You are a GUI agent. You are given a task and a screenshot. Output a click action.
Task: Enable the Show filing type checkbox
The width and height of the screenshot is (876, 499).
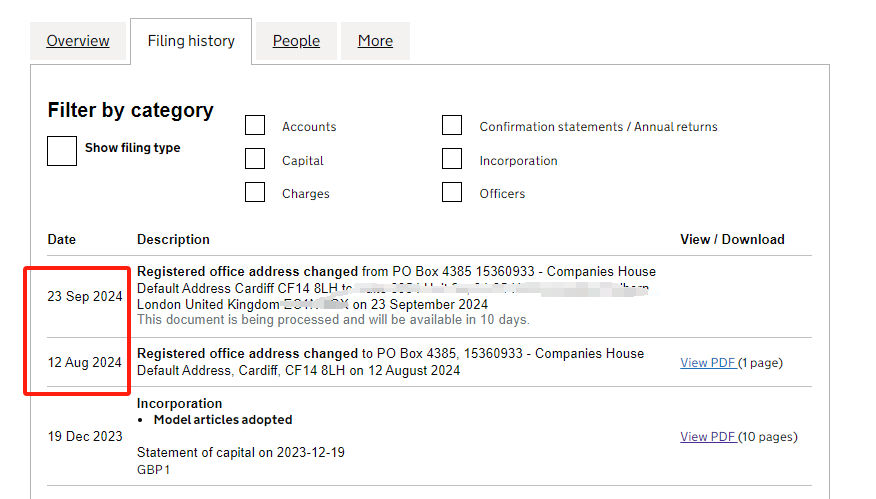tap(62, 151)
